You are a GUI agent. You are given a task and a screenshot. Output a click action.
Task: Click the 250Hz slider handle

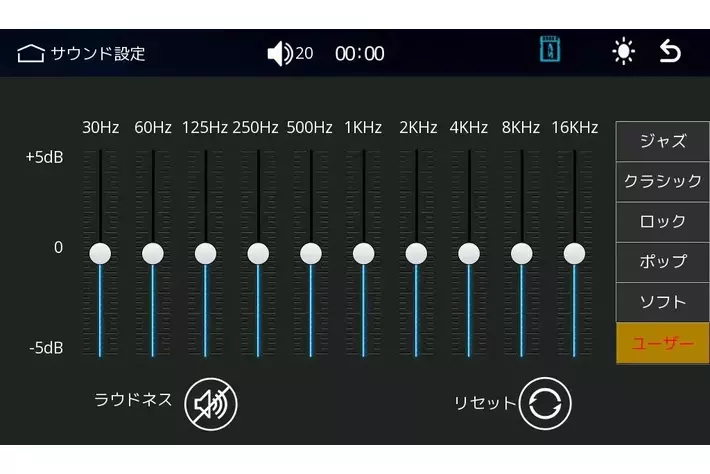point(258,253)
